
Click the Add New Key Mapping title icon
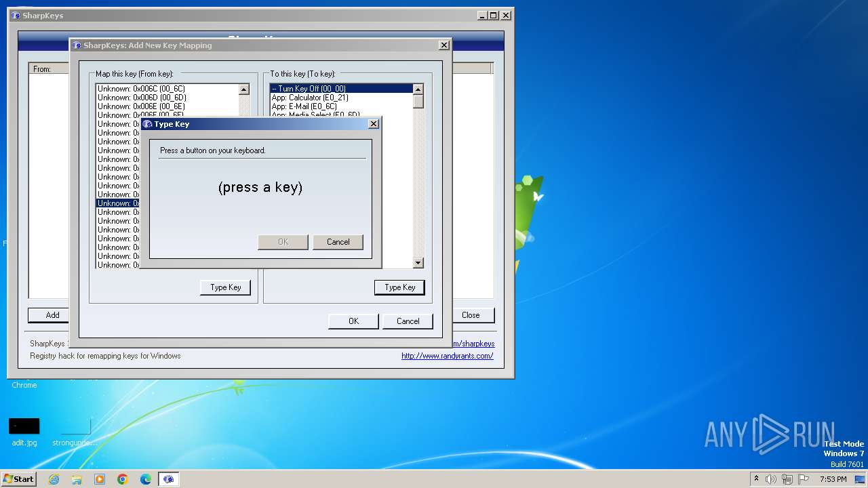[77, 45]
